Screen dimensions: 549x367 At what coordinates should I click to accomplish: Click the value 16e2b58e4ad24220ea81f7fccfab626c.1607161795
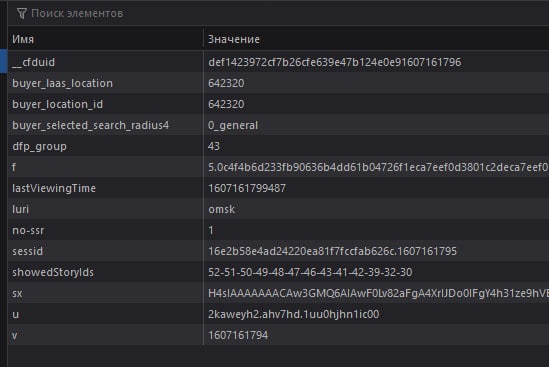tap(333, 251)
